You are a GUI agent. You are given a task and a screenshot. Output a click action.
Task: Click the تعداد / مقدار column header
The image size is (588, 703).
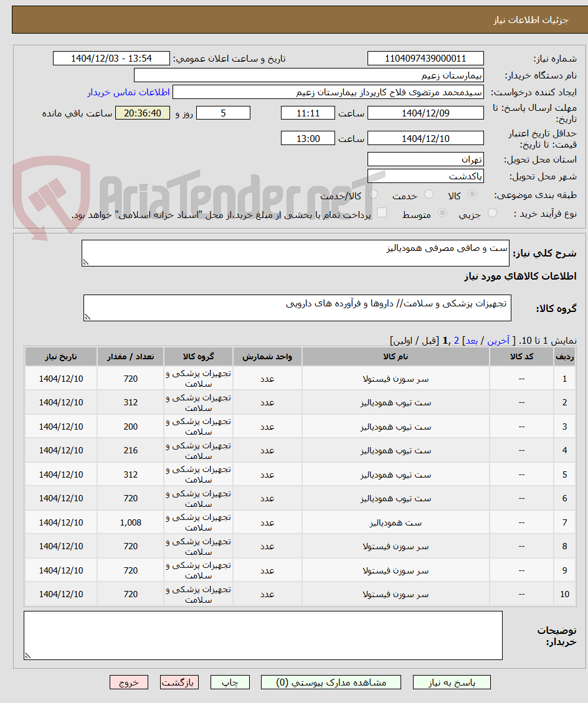(131, 356)
